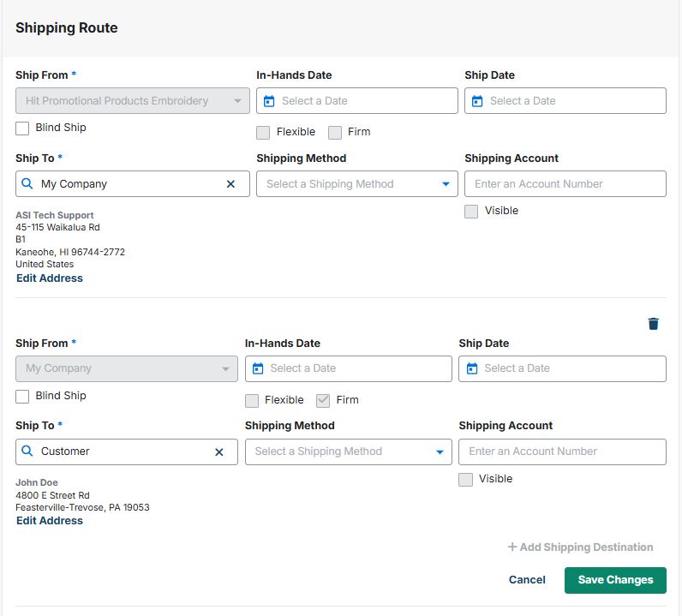The height and width of the screenshot is (616, 682).
Task: Click Cancel to discard changes
Action: click(x=527, y=580)
